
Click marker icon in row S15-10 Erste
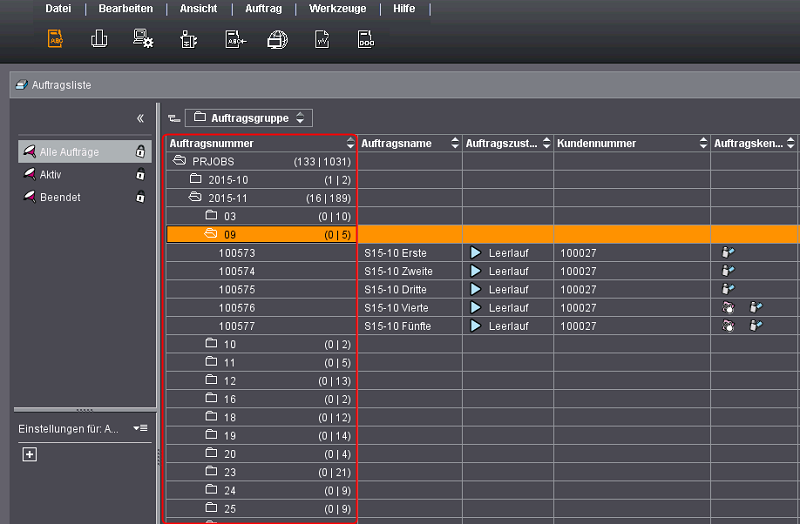click(x=728, y=252)
